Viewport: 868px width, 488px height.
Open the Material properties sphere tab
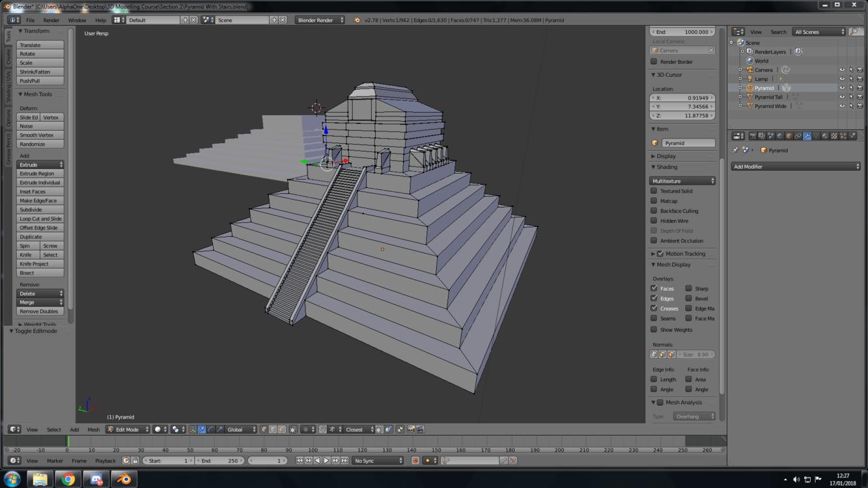[825, 136]
